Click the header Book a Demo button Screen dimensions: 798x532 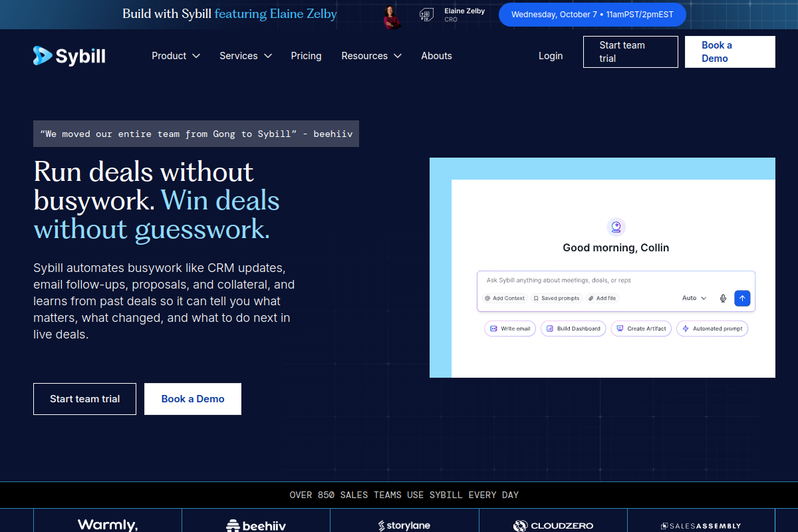[x=730, y=52]
